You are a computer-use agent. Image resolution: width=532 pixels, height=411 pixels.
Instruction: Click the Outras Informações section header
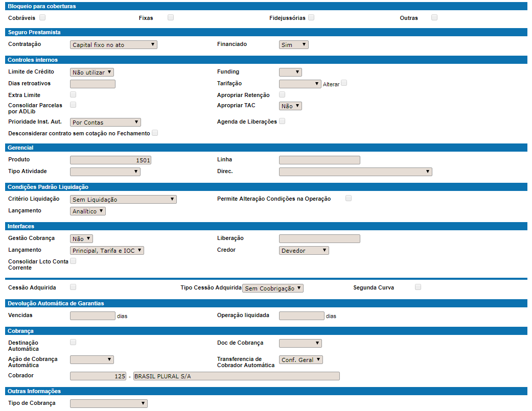pos(266,391)
